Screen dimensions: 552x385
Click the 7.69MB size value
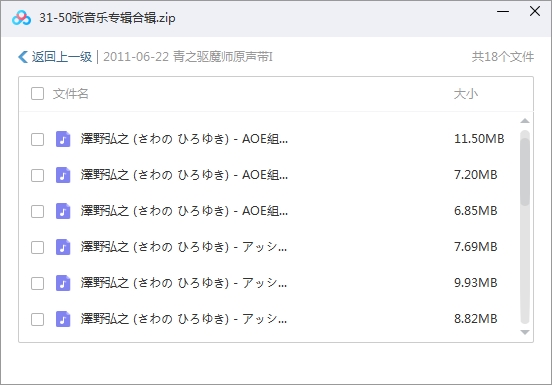476,247
